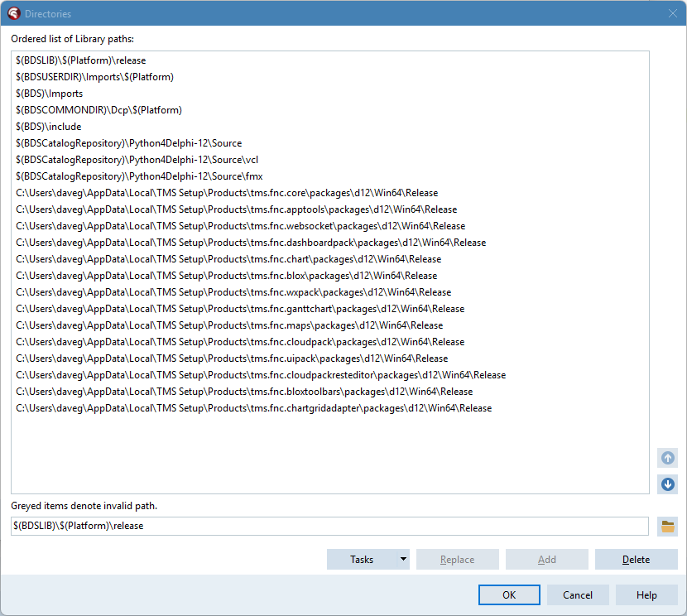The width and height of the screenshot is (687, 616).
Task: Select the tms.fnc.chart\packages path row
Action: (330, 259)
